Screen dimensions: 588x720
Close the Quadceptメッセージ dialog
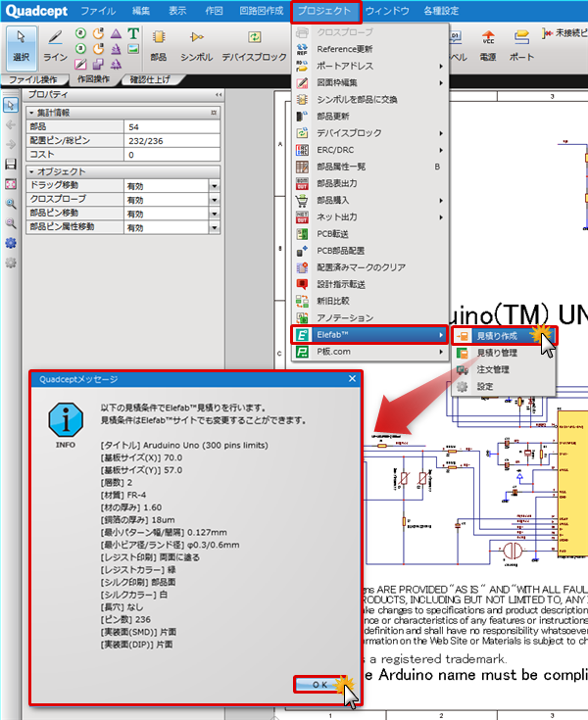pos(352,379)
